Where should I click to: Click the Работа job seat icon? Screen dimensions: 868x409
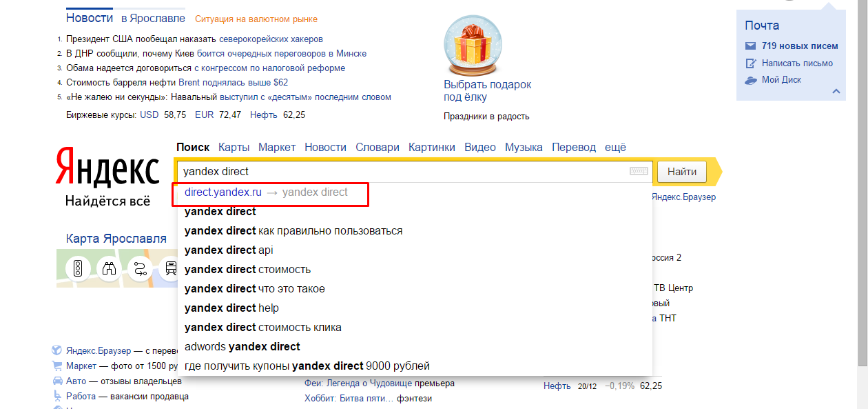click(x=58, y=396)
